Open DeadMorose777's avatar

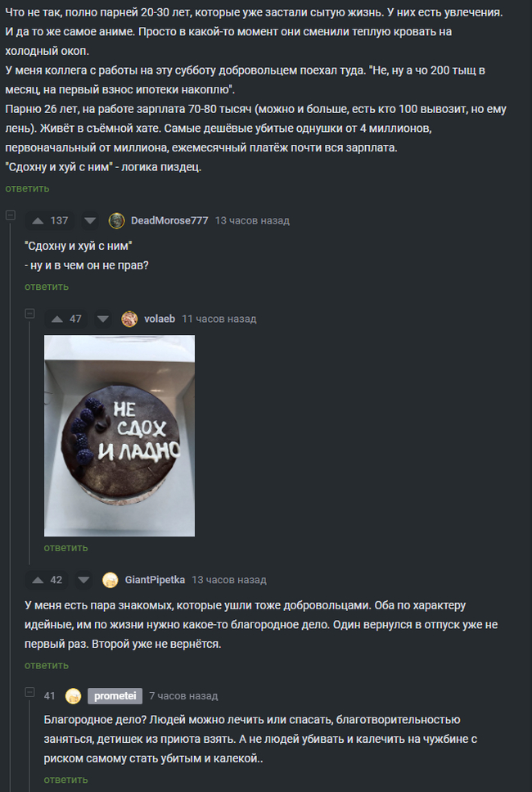pyautogui.click(x=116, y=221)
